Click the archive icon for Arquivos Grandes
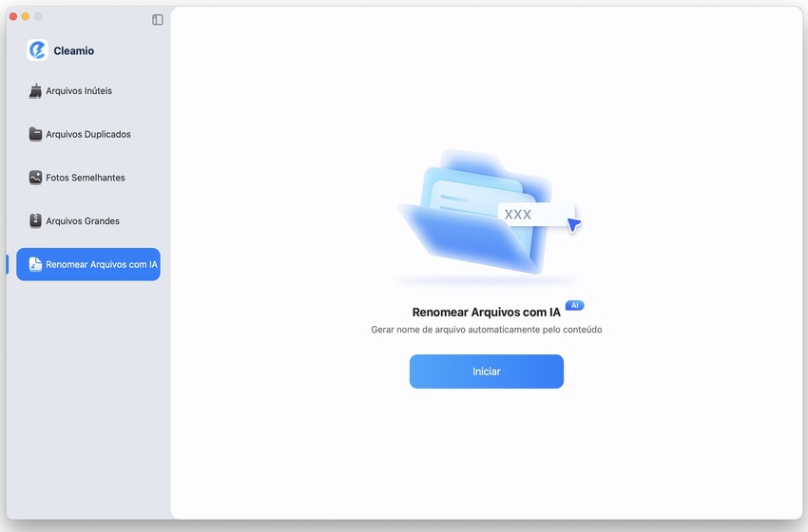 click(35, 221)
